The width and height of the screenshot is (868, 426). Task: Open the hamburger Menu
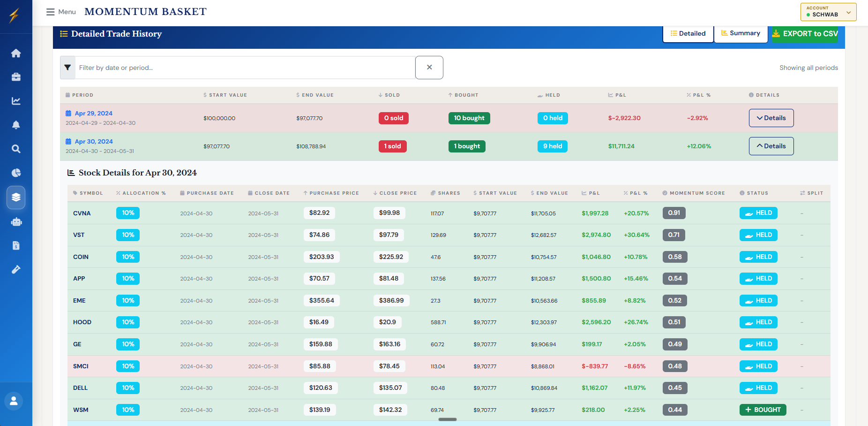click(61, 12)
